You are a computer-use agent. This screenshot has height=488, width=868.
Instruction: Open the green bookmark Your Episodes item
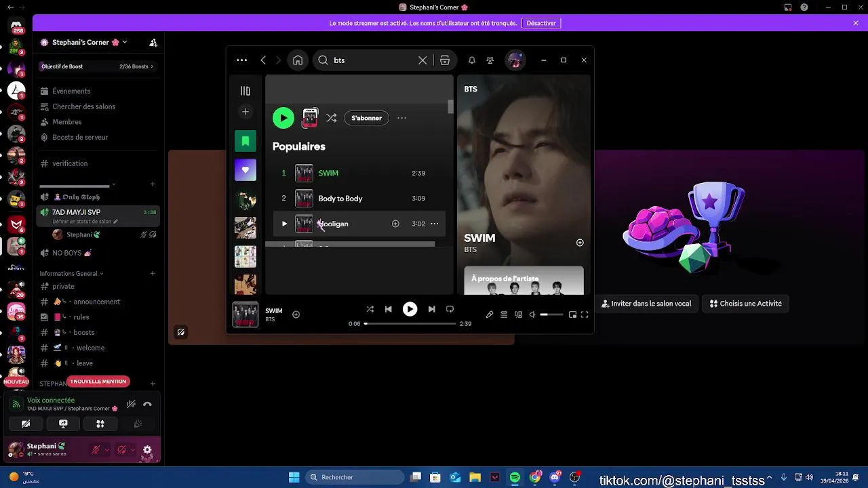tap(245, 141)
